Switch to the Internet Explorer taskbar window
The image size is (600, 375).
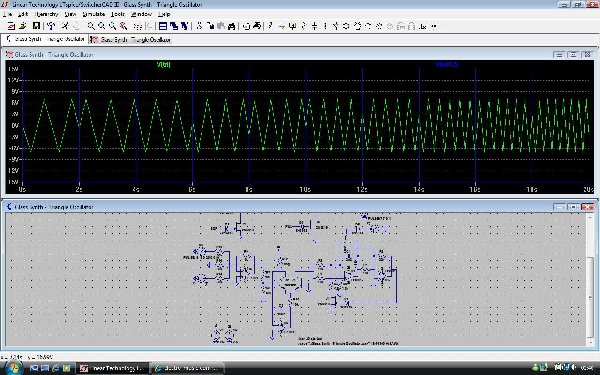tap(188, 368)
